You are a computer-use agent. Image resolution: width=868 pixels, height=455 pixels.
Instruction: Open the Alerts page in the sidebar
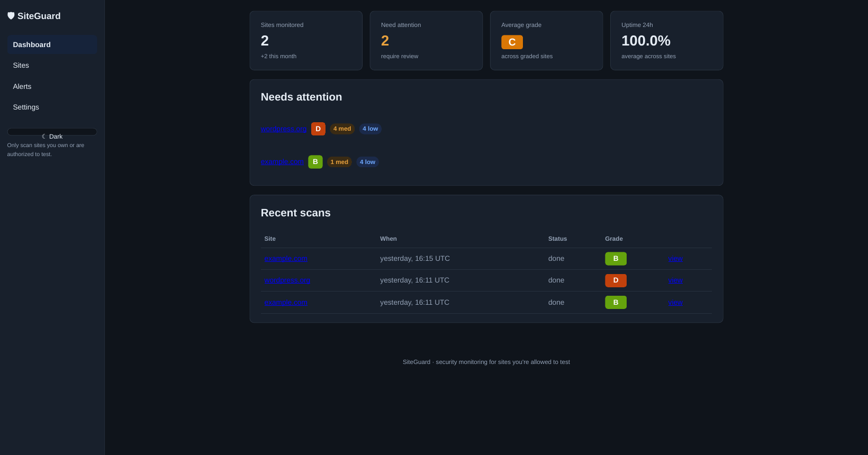52,86
